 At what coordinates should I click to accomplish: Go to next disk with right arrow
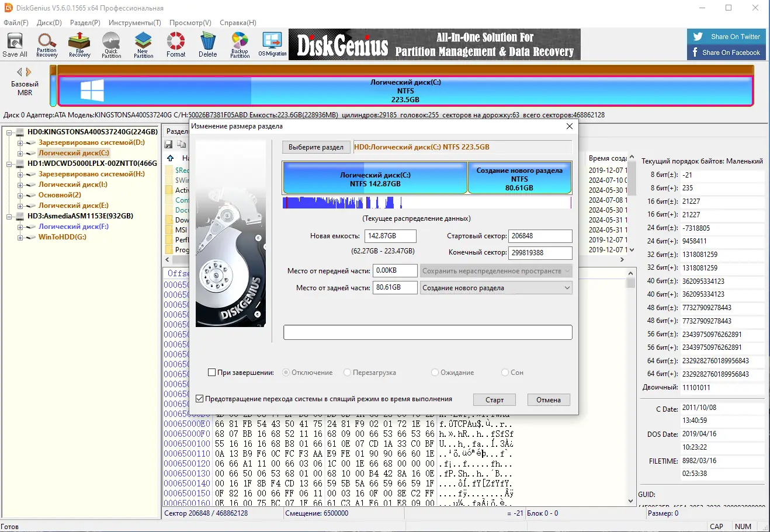point(27,72)
